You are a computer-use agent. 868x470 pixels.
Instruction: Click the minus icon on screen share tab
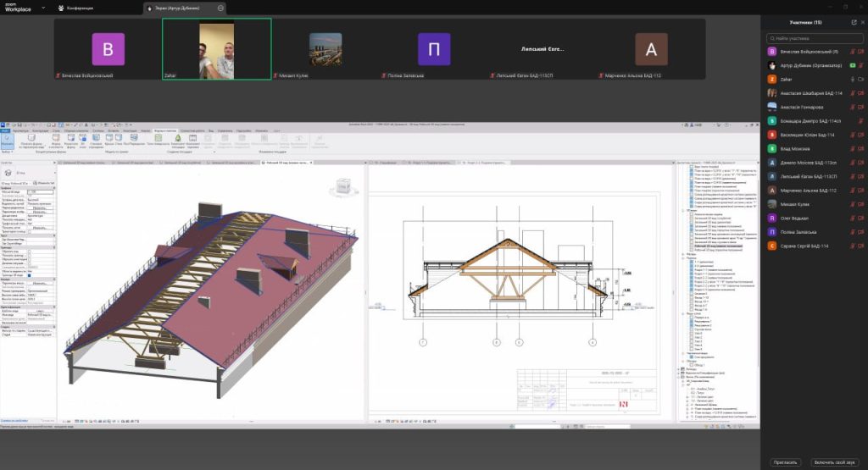pos(221,8)
